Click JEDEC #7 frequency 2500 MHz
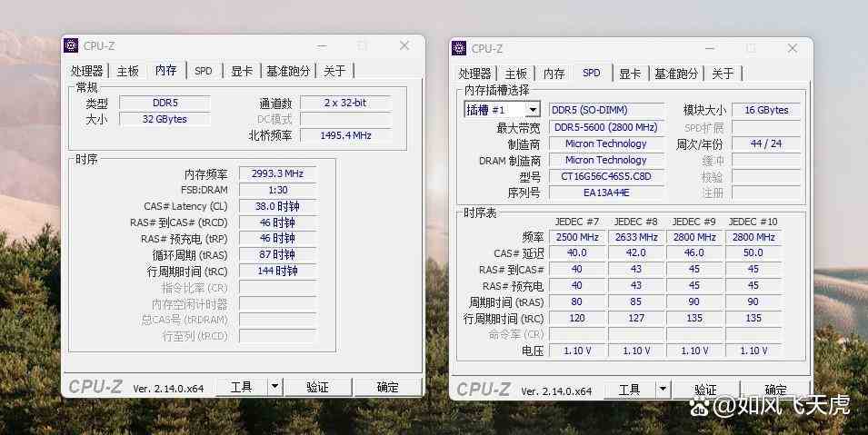The width and height of the screenshot is (868, 435). [x=577, y=237]
